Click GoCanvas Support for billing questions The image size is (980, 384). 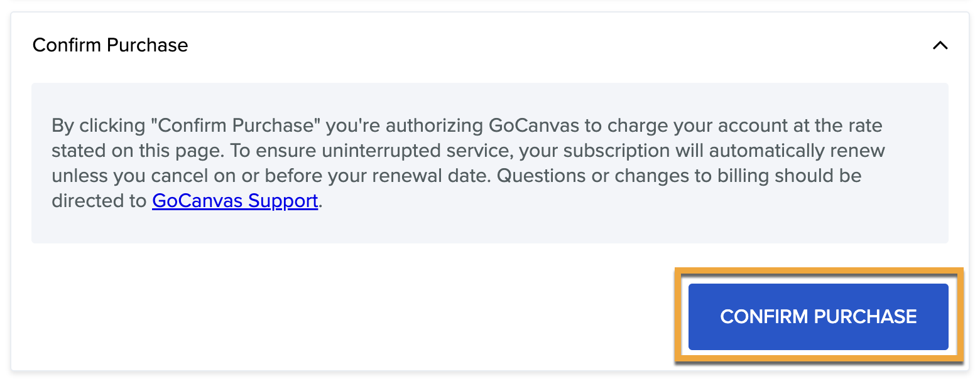[x=234, y=201]
